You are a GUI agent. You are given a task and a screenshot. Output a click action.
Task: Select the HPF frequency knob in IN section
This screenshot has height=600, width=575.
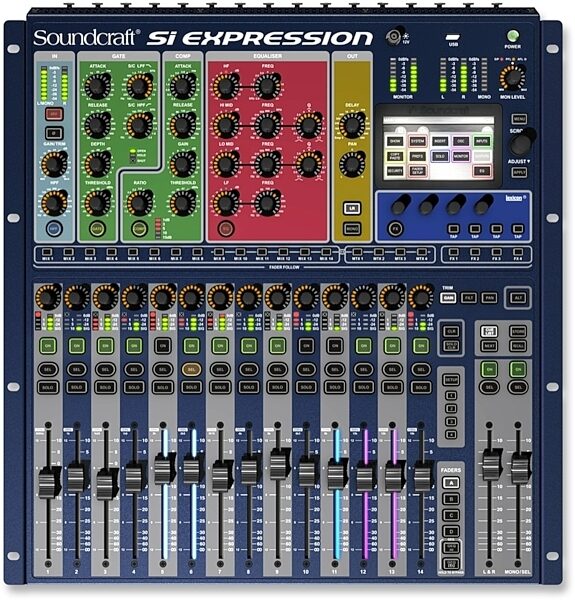[54, 202]
